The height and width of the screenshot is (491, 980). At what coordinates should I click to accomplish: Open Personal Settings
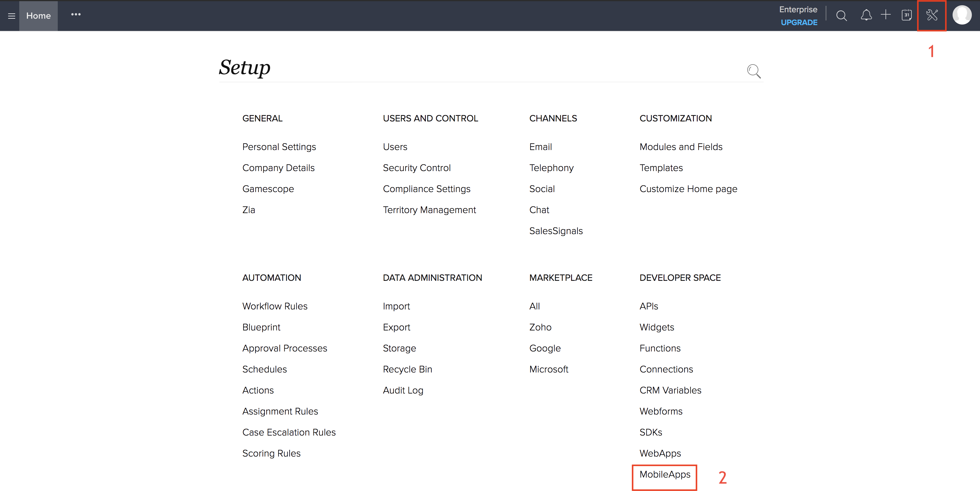(279, 147)
